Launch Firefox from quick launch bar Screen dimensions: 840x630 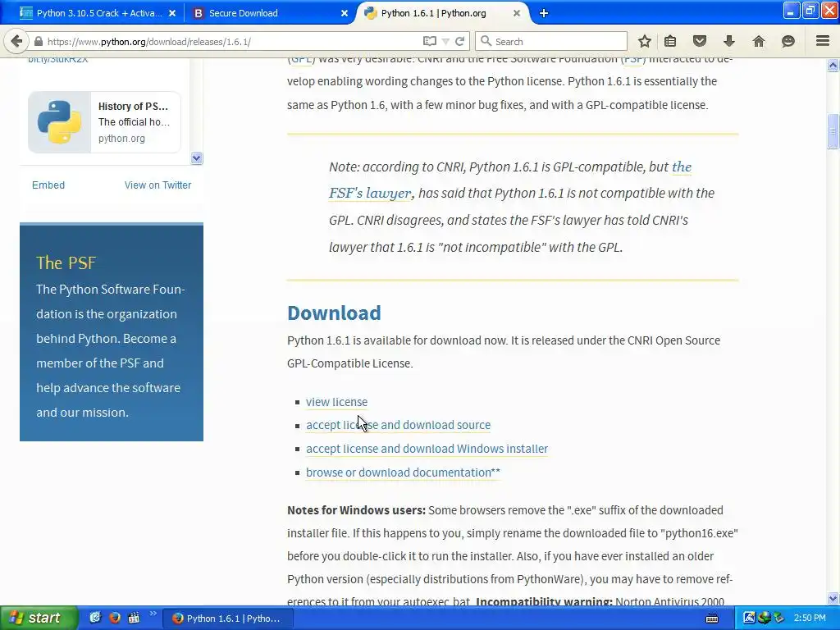pyautogui.click(x=115, y=618)
